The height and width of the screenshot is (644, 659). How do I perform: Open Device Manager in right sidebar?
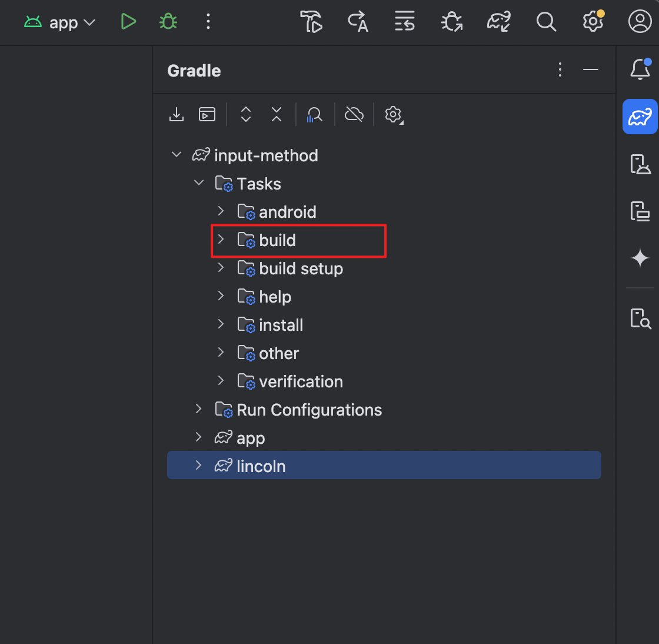640,164
